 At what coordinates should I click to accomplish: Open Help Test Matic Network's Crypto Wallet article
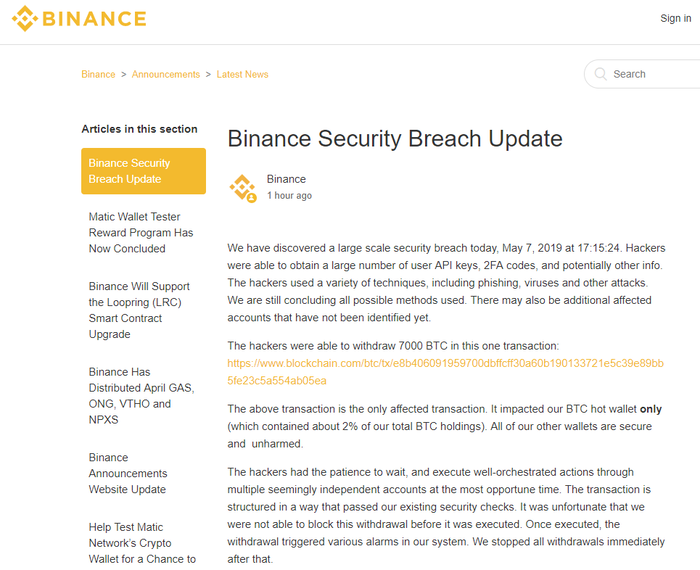click(142, 543)
